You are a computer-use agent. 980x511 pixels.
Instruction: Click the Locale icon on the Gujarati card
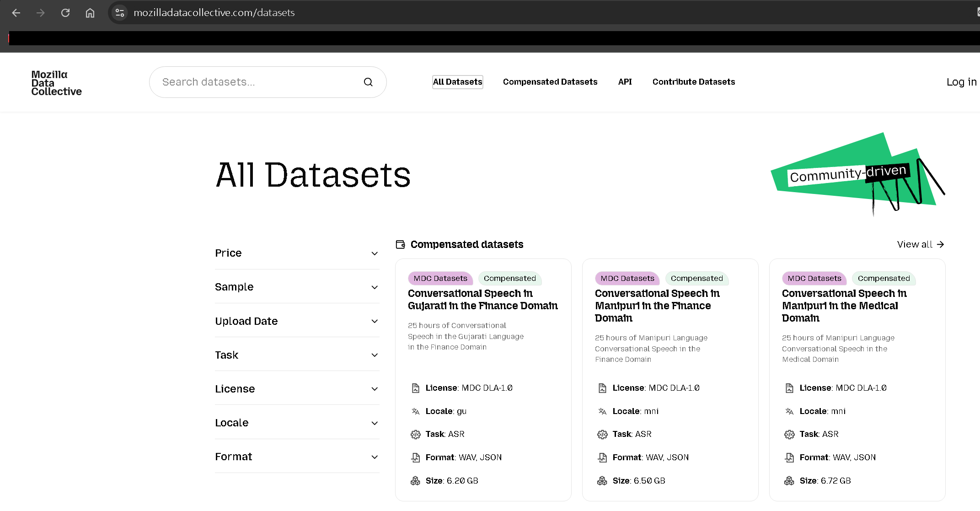click(415, 411)
